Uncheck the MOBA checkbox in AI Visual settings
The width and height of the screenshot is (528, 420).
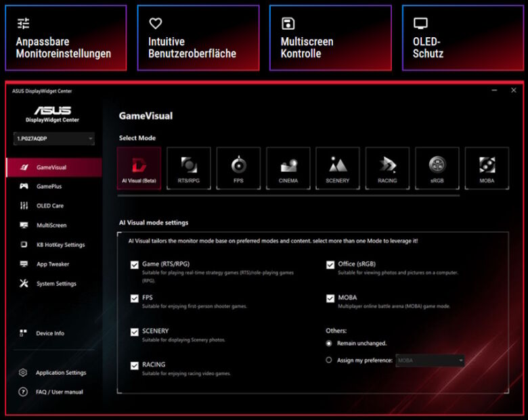click(330, 298)
